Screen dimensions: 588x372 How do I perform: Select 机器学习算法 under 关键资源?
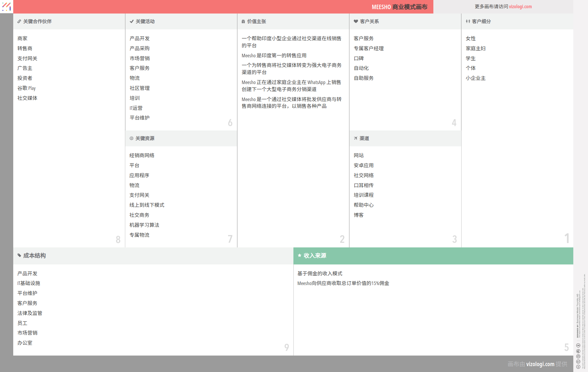[144, 225]
